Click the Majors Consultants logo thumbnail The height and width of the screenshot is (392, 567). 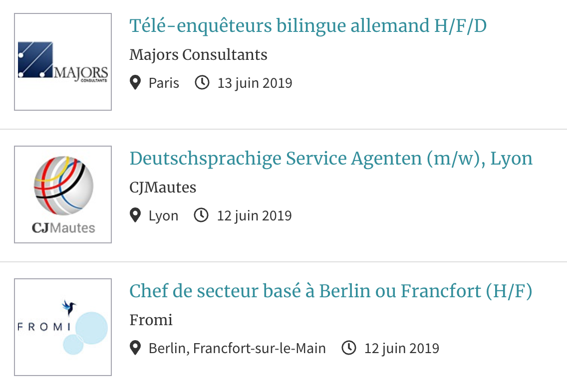[x=63, y=62]
